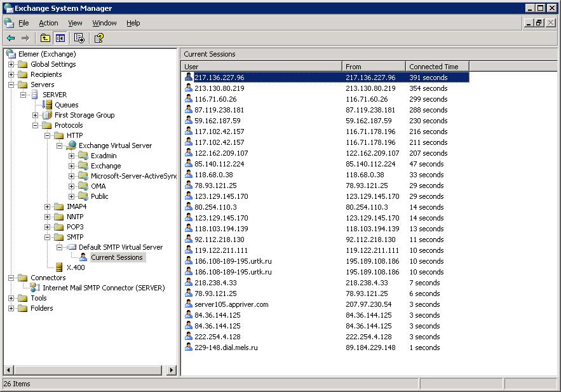Toggle the Show/Hide Console Tree toolbar icon
561x392 pixels.
point(60,38)
